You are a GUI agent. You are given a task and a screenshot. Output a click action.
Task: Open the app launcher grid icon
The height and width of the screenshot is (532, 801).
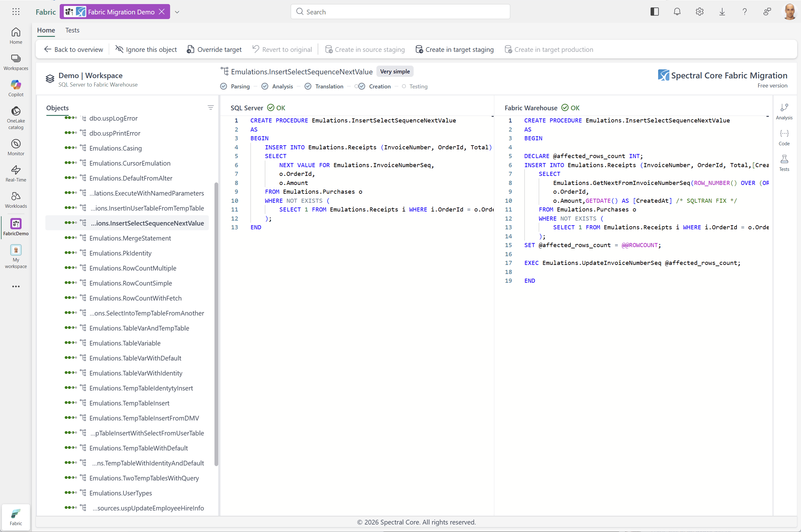(16, 12)
